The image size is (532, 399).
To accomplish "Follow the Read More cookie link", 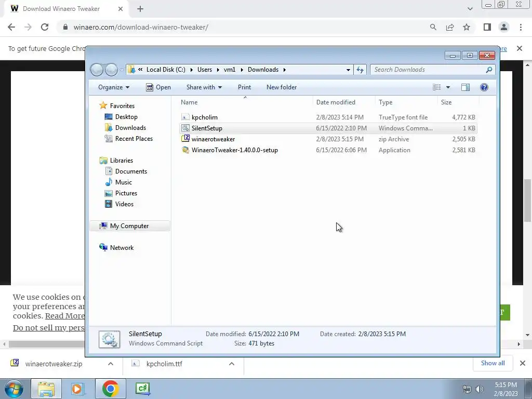I will pos(65,316).
